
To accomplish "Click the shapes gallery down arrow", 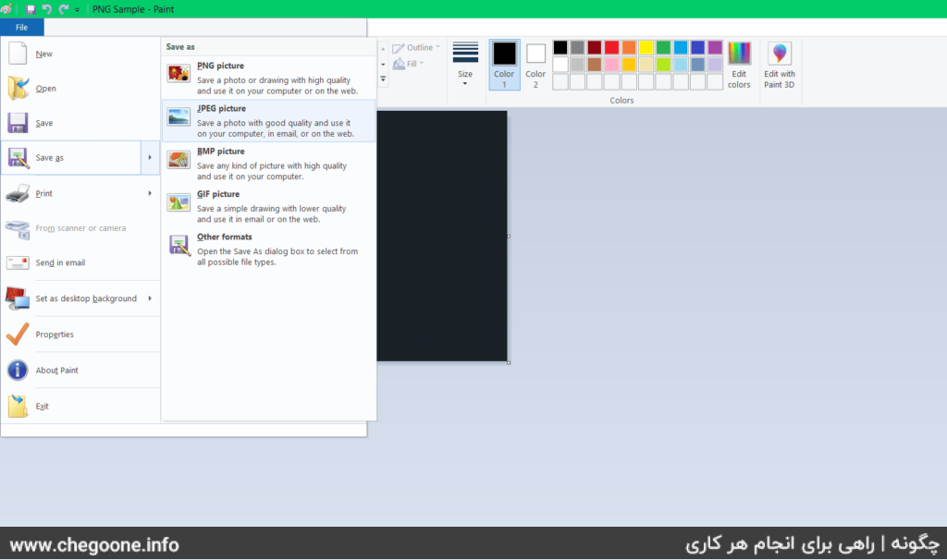I will (383, 64).
